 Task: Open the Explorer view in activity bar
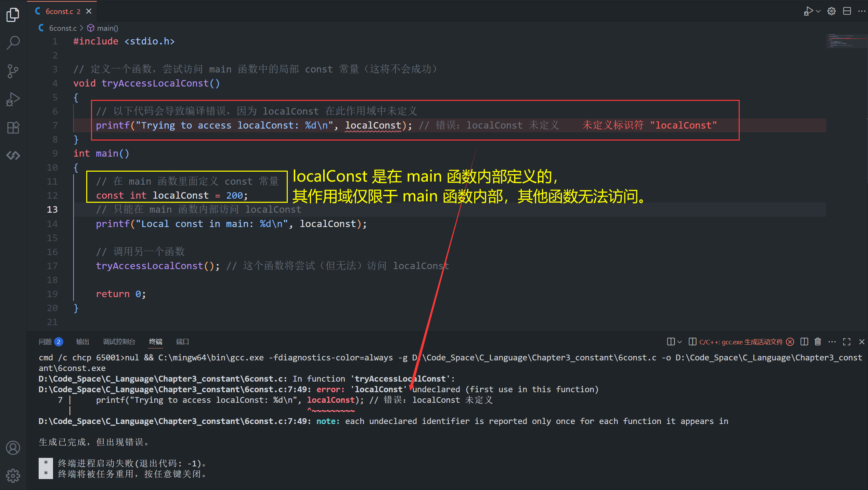13,15
